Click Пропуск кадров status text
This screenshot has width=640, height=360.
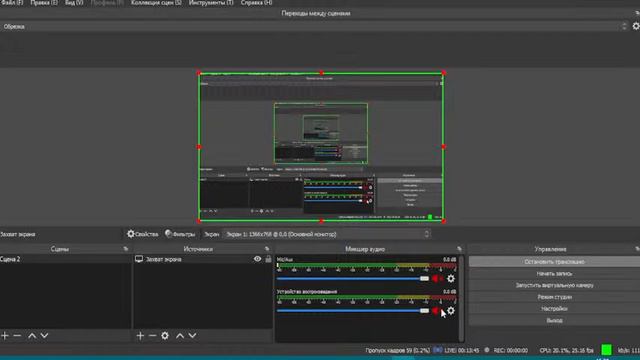coord(398,350)
